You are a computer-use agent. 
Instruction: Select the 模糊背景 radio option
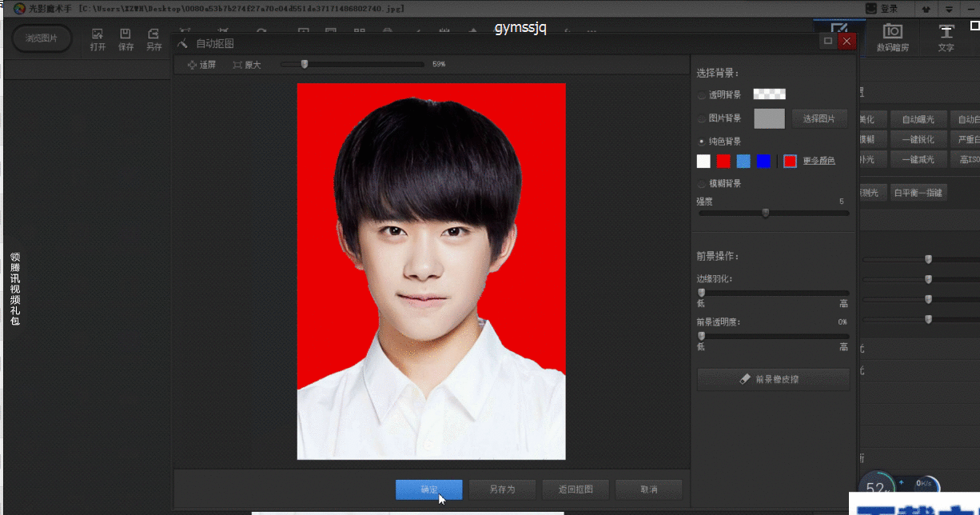click(702, 184)
